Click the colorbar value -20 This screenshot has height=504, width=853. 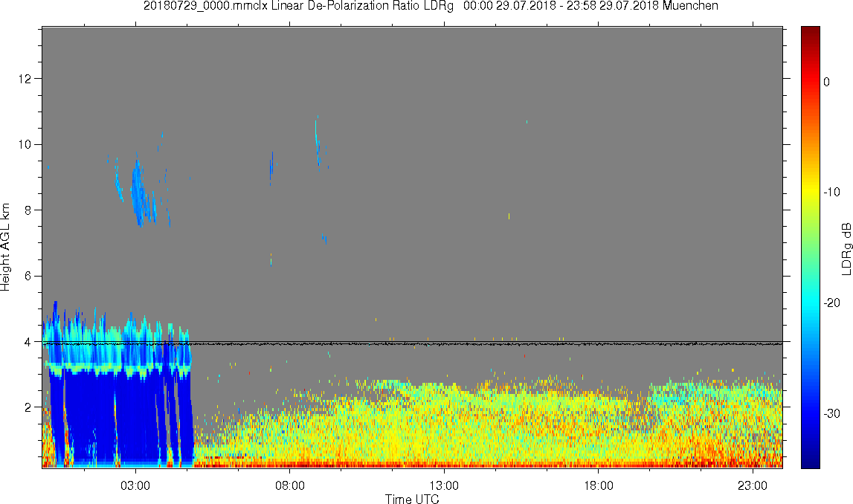[831, 303]
